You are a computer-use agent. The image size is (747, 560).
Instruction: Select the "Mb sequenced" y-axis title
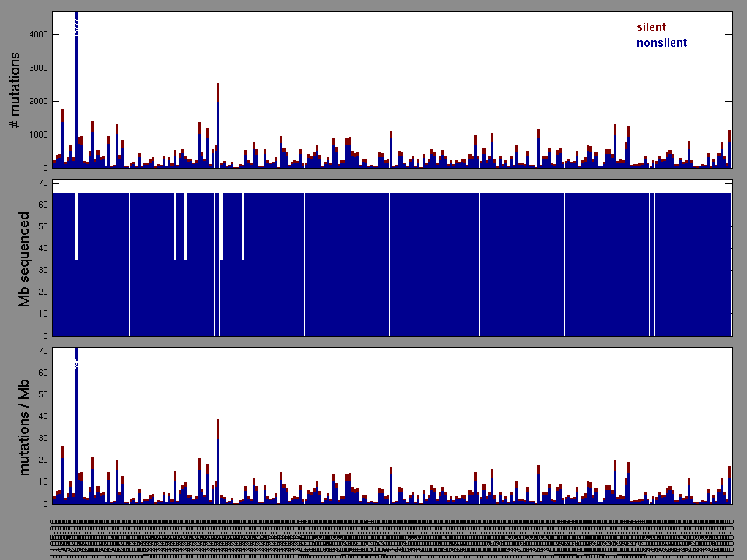24,258
